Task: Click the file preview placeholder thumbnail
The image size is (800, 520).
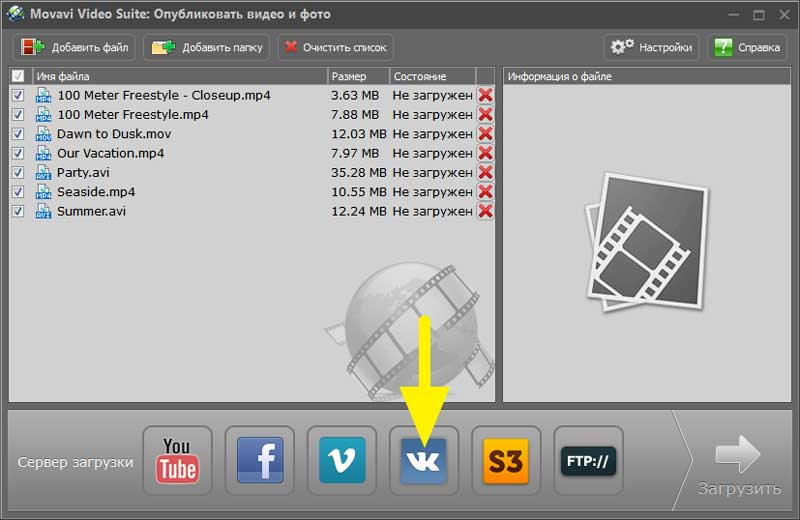Action: pyautogui.click(x=647, y=242)
